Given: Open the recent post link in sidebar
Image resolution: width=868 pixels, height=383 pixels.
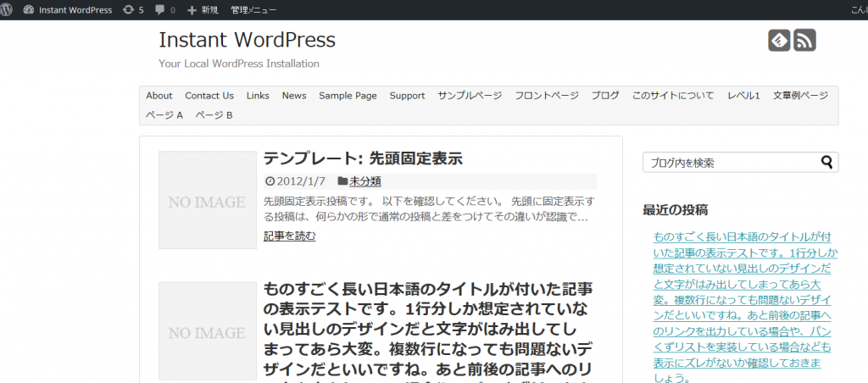Looking at the screenshot, I should (745, 308).
